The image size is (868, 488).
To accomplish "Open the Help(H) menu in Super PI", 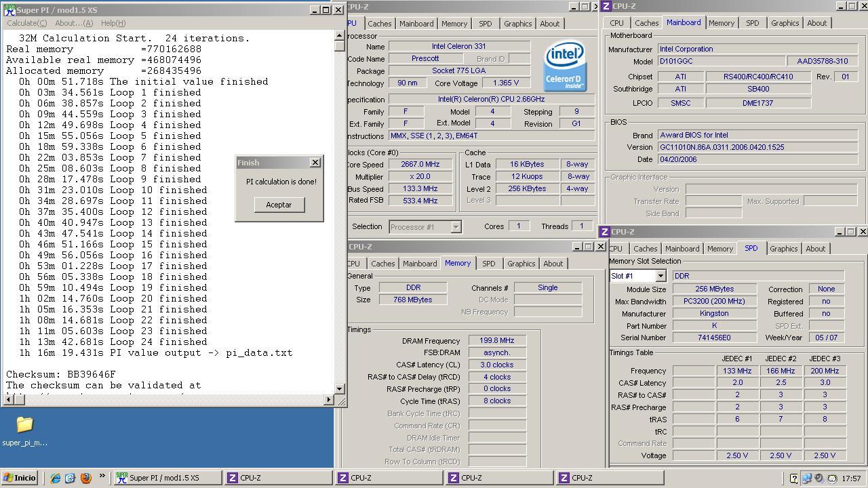I will pyautogui.click(x=113, y=23).
